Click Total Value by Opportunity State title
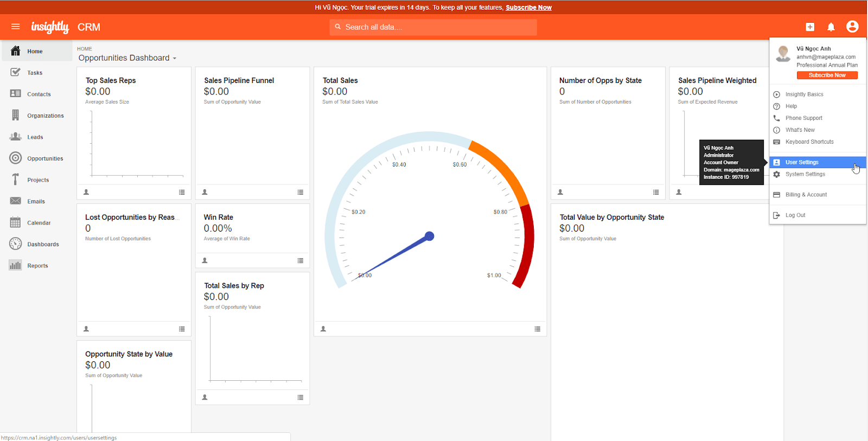The height and width of the screenshot is (441, 868). pos(612,217)
